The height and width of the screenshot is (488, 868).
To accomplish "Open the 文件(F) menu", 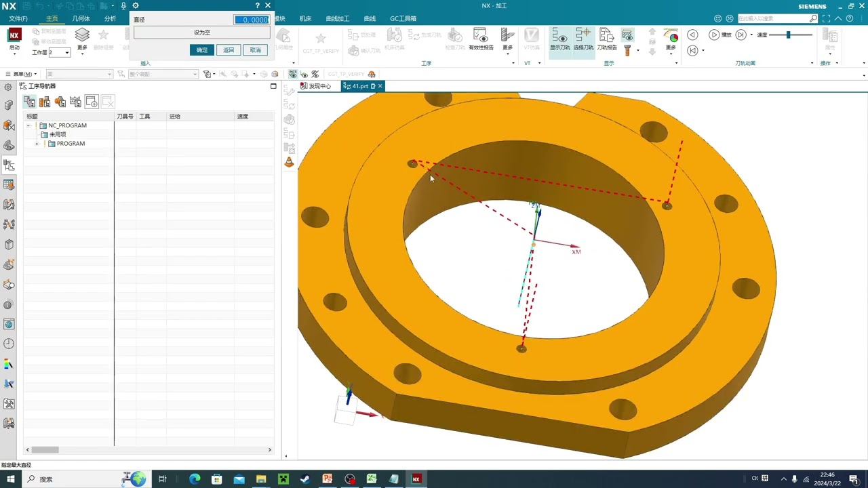I will [x=18, y=18].
